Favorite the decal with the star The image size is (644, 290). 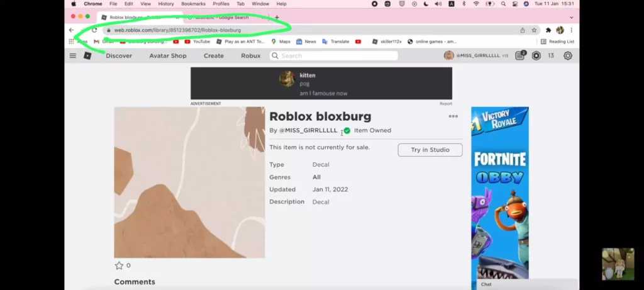[119, 265]
